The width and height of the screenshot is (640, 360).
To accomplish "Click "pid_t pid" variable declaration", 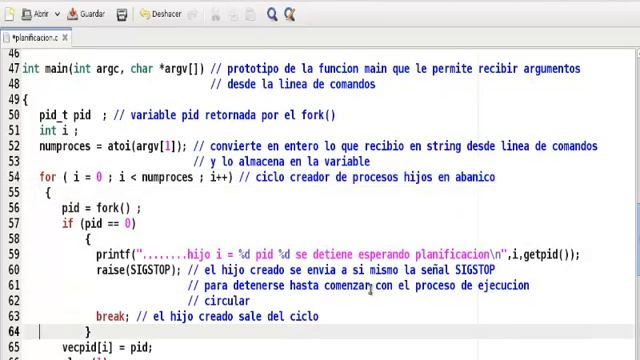I will click(x=65, y=115).
